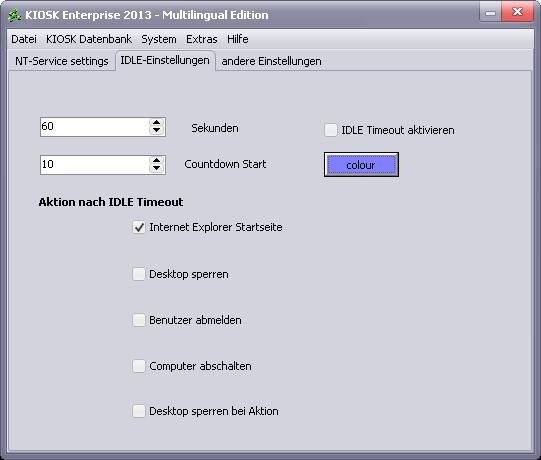This screenshot has width=541, height=460.
Task: Switch to NT-Service settings tab
Action: pyautogui.click(x=62, y=61)
